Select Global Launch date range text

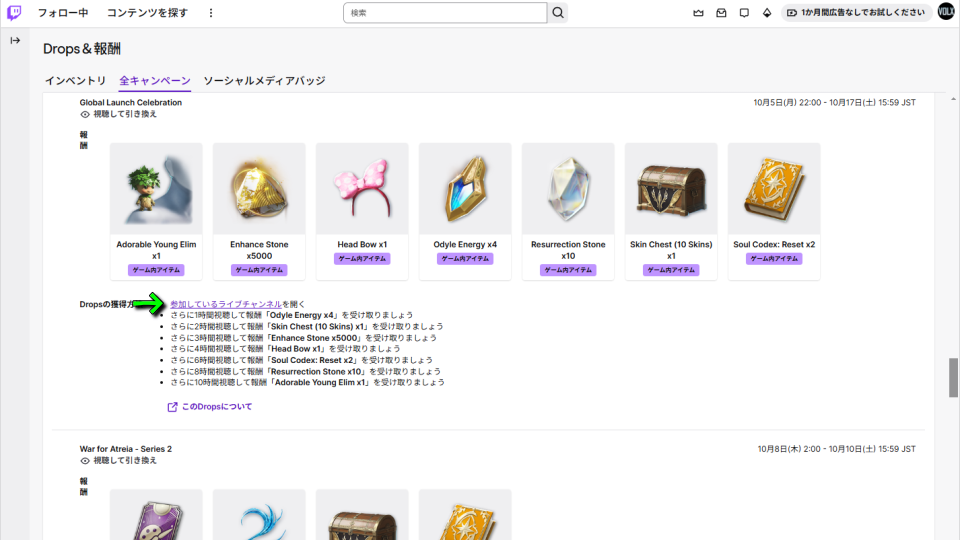coord(834,103)
